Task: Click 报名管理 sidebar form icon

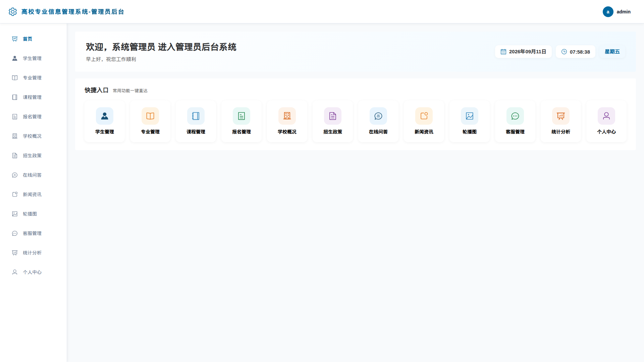Action: [15, 117]
